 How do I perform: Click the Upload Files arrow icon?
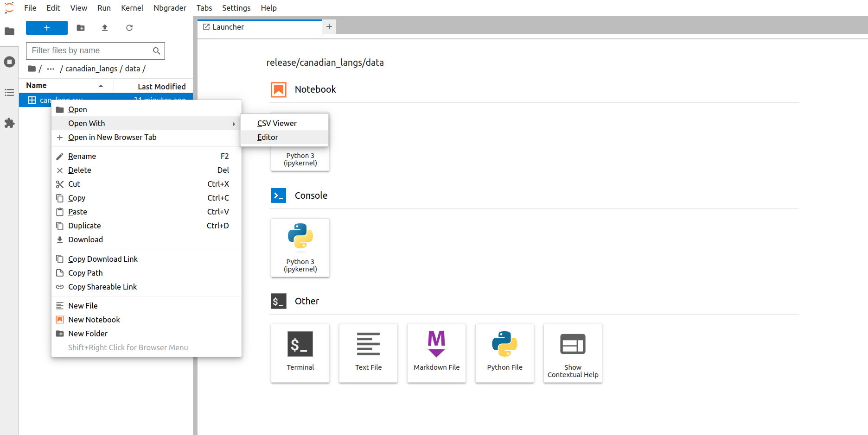[x=105, y=28]
